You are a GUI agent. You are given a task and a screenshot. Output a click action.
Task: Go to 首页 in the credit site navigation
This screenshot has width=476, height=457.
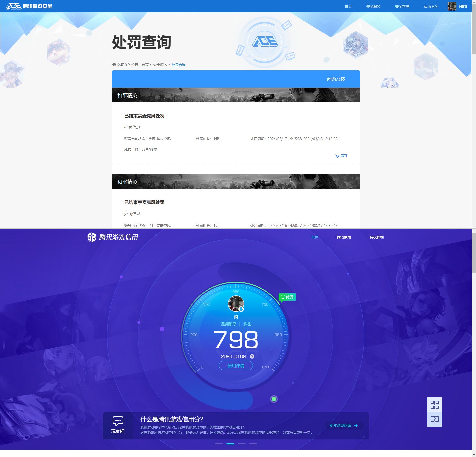314,237
